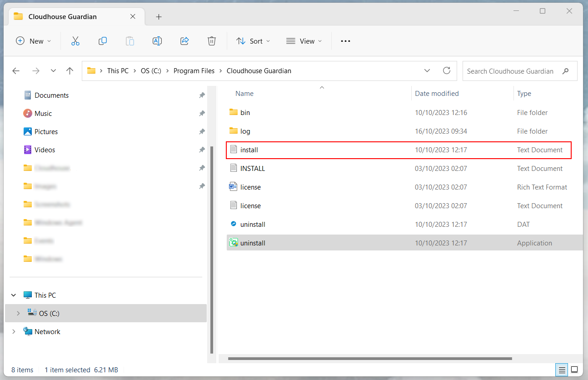Switch to Details view using status bar icon

click(x=562, y=370)
